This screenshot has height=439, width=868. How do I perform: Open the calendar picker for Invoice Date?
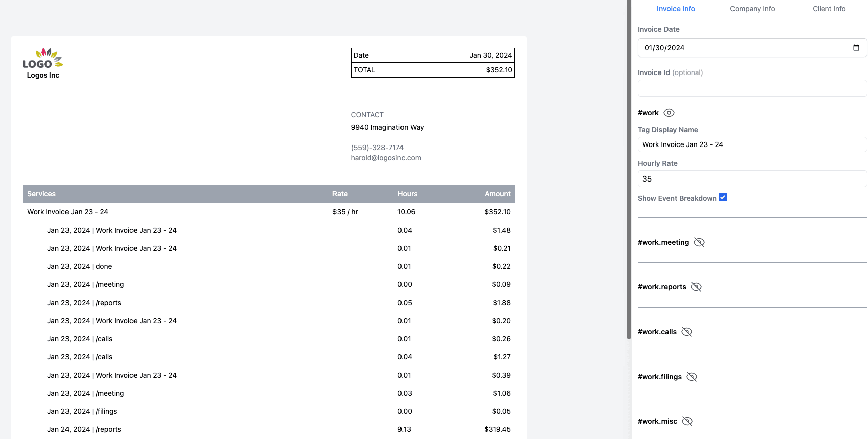coord(856,48)
